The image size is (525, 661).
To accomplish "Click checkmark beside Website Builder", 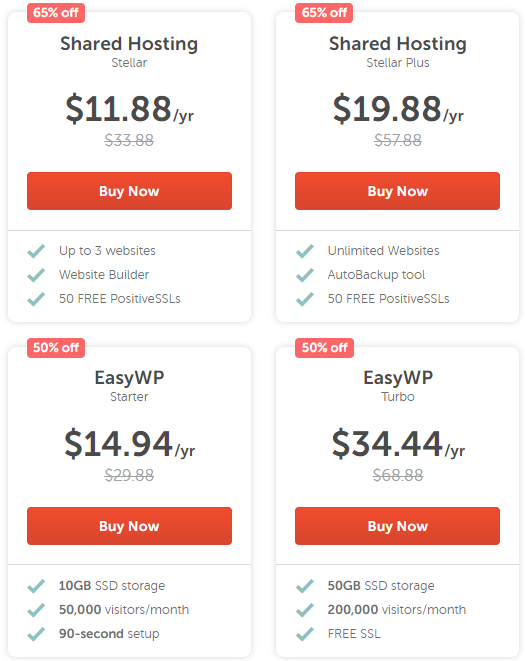I will click(36, 275).
